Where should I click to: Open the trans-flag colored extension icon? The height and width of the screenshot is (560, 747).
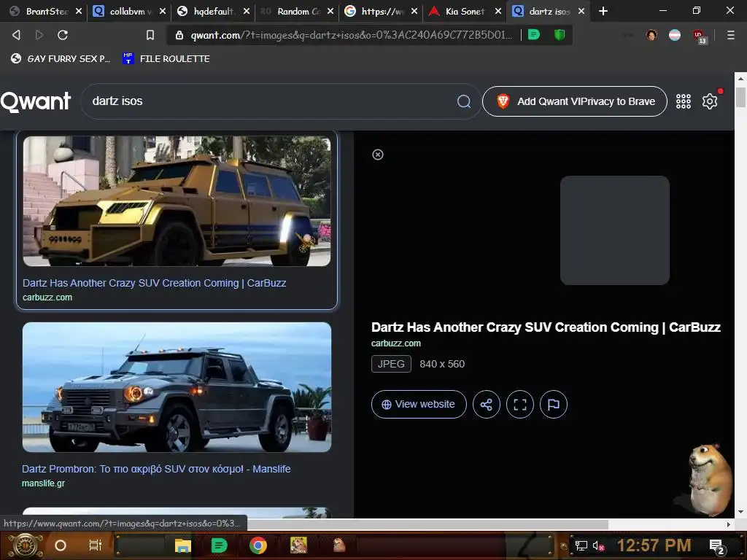[x=675, y=35]
